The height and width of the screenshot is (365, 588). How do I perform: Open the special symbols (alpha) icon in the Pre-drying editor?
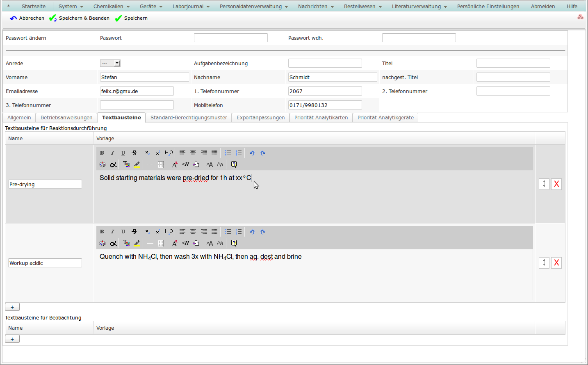click(114, 164)
